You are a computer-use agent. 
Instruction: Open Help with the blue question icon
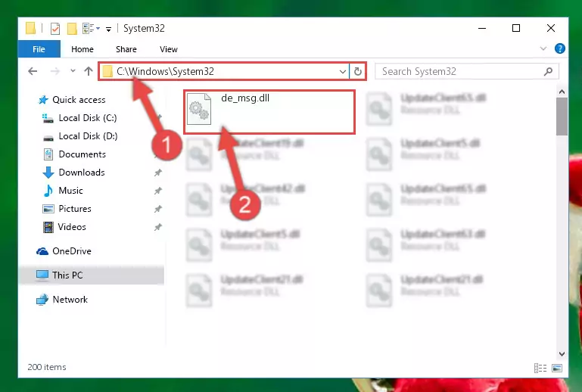(x=560, y=48)
